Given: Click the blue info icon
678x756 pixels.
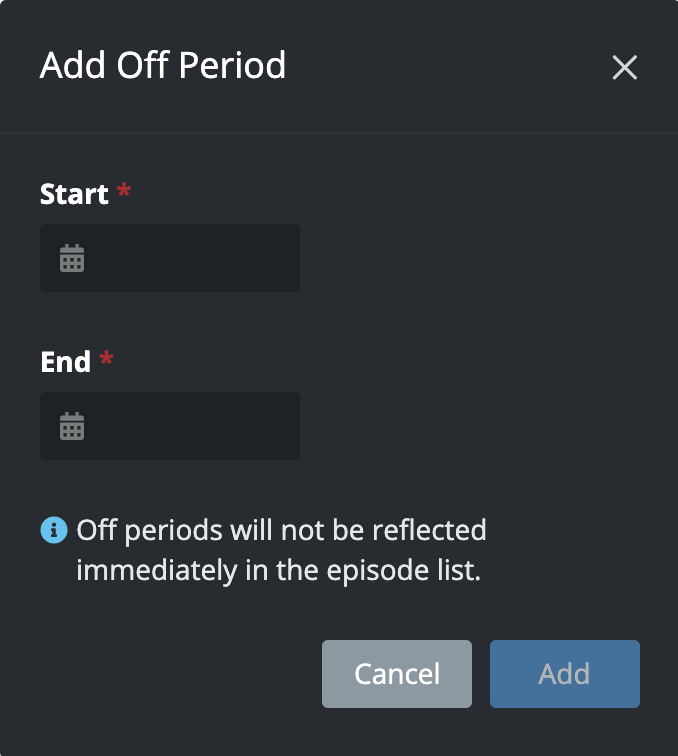Looking at the screenshot, I should click(53, 530).
